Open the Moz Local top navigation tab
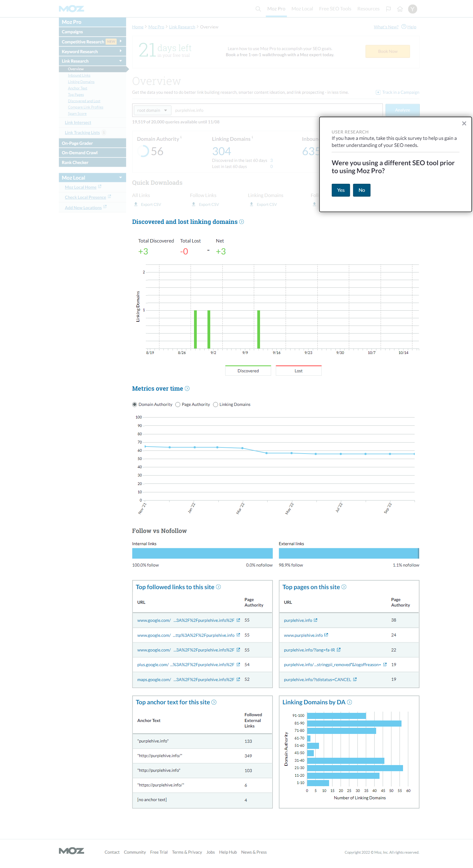Viewport: 473px width, 868px height. coord(302,9)
